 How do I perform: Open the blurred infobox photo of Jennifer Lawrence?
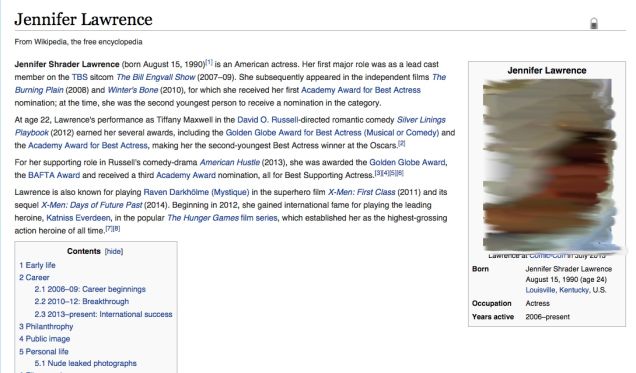(549, 165)
